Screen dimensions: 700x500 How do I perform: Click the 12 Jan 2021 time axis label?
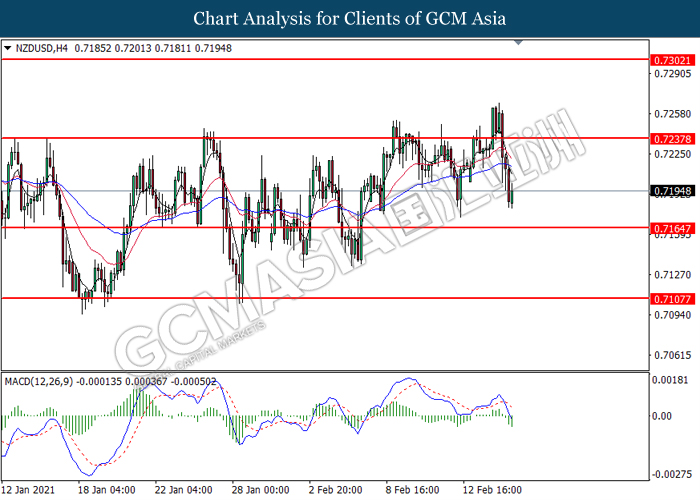click(x=28, y=490)
